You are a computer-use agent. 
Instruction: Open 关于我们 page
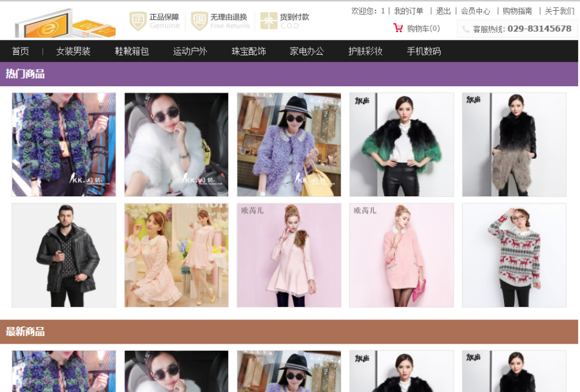pyautogui.click(x=559, y=11)
